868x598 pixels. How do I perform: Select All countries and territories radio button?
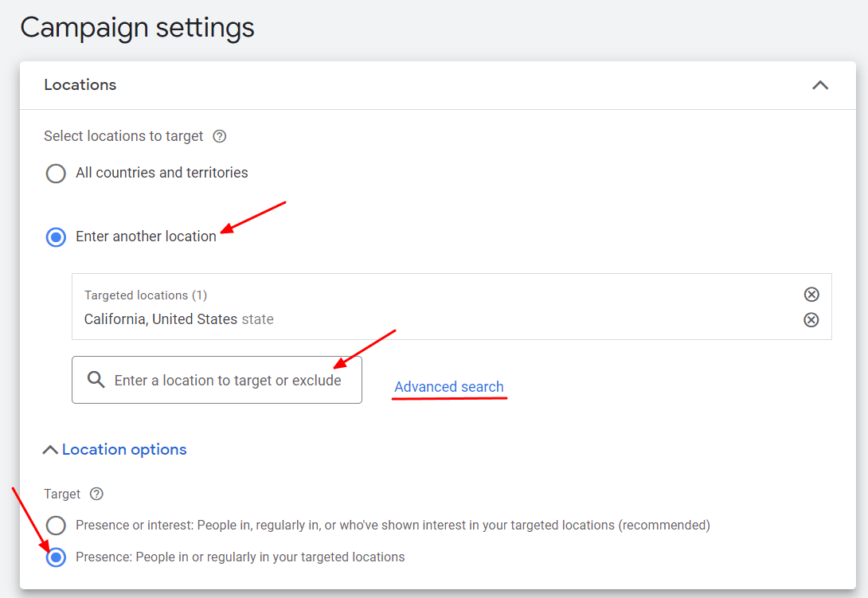[x=56, y=173]
